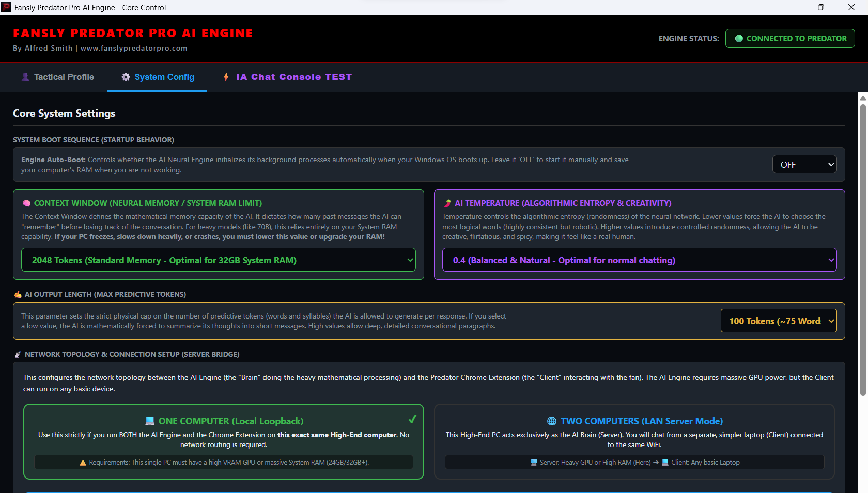Viewport: 868px width, 493px height.
Task: Open the Context Window 2048 Tokens dropdown
Action: (218, 260)
